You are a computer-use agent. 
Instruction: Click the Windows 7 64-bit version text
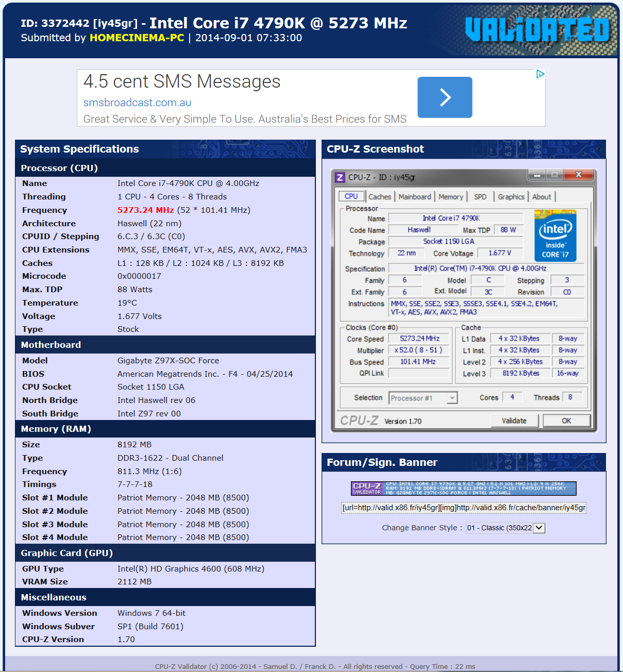click(x=151, y=613)
